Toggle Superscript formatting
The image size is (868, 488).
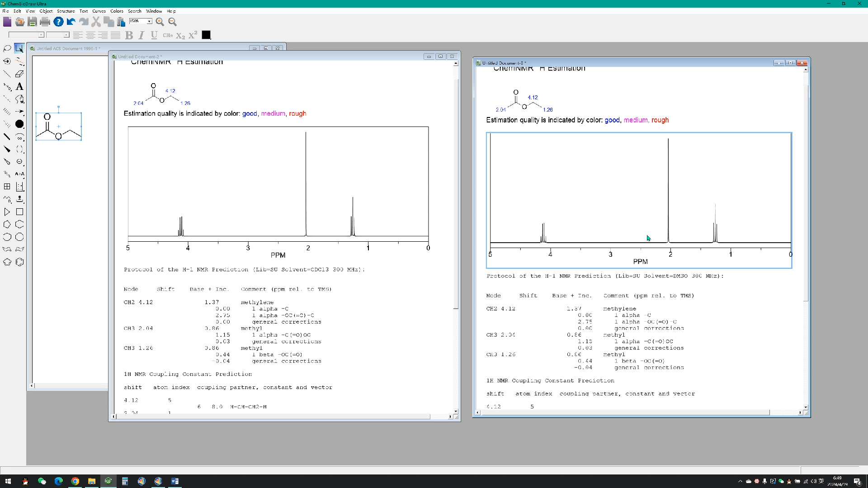[x=193, y=35]
